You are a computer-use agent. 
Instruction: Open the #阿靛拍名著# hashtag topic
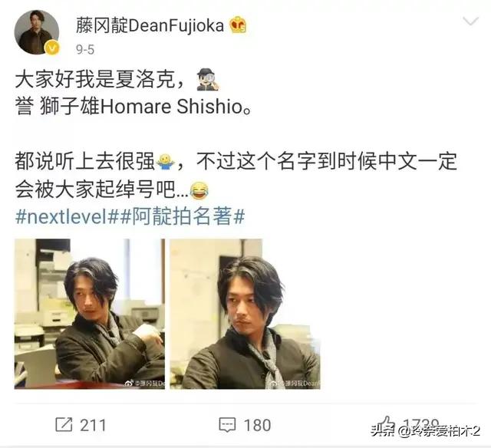pos(183,216)
